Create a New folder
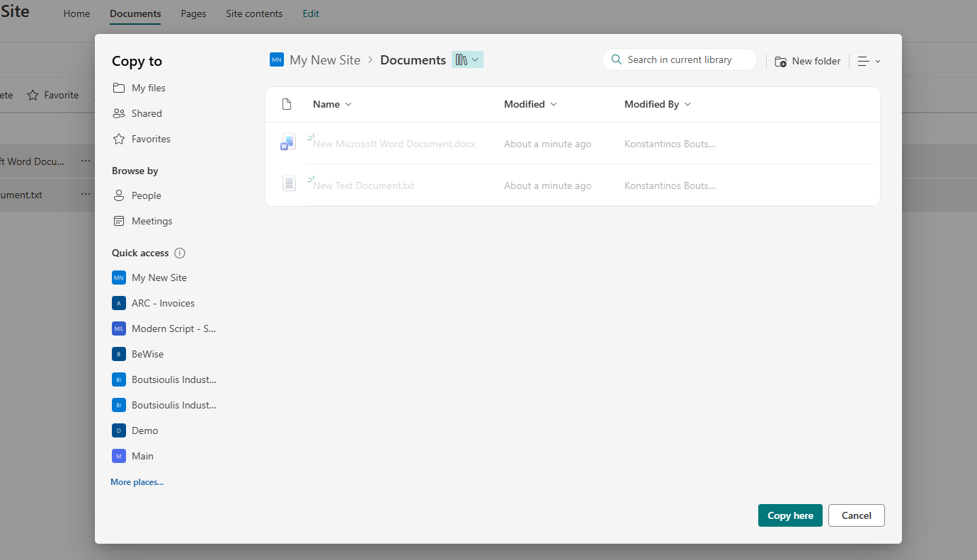977x560 pixels. pos(808,62)
